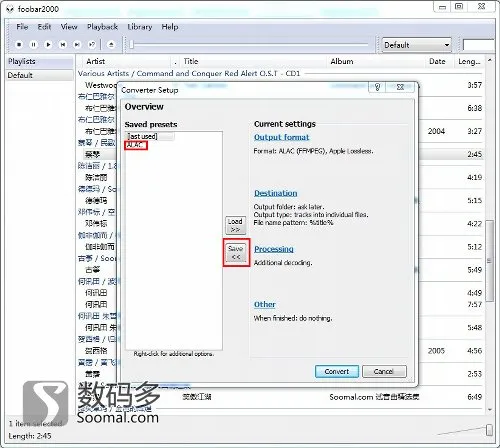
Task: Open the View menu
Action: (x=69, y=27)
